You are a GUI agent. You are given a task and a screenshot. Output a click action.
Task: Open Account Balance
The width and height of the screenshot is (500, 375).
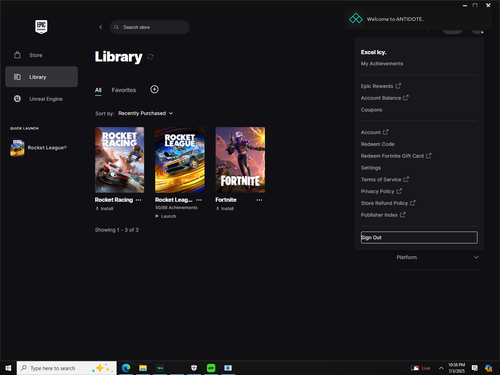[384, 98]
